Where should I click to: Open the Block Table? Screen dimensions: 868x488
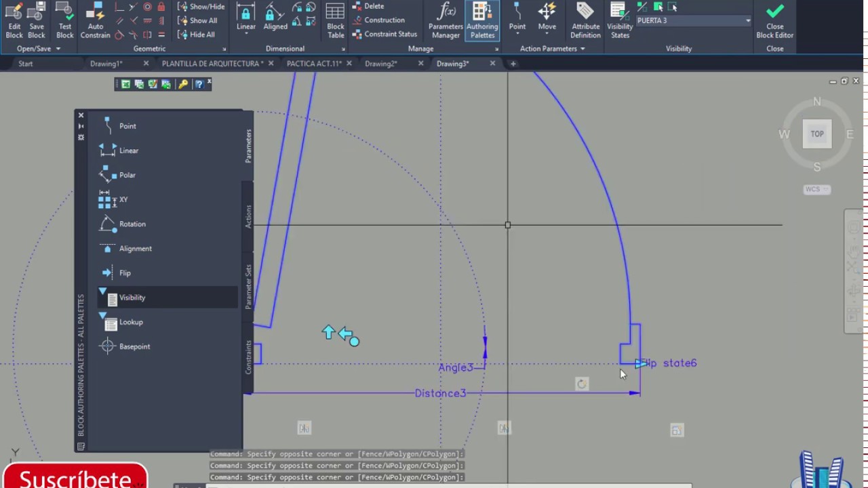pos(335,20)
